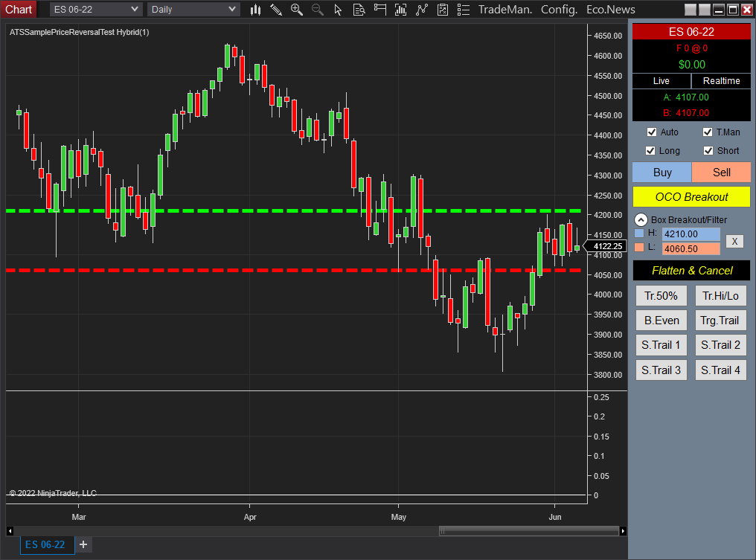Click the ask price A: 4107.00
Screen dimensions: 756x560
pos(686,97)
